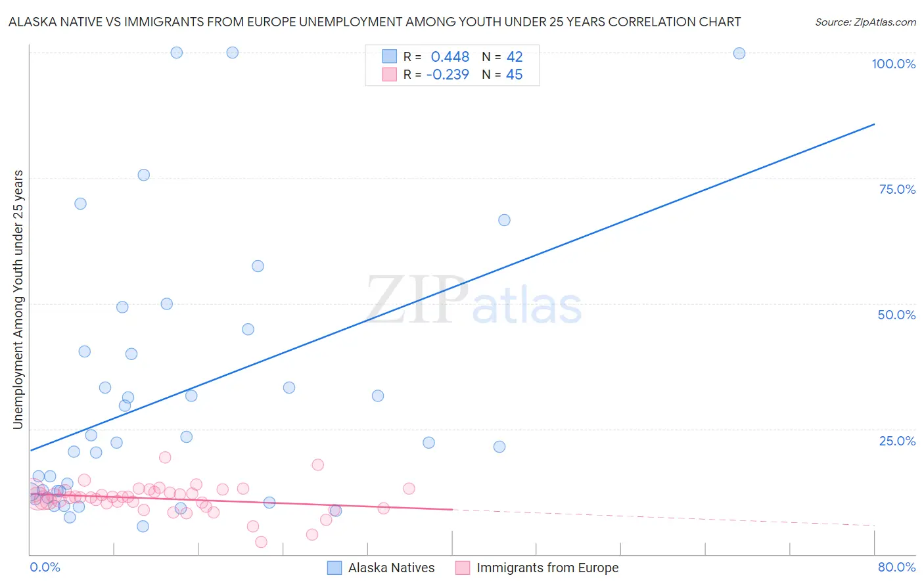Click the chart title text
Viewport: 924px width, 586px height.
pyautogui.click(x=375, y=22)
